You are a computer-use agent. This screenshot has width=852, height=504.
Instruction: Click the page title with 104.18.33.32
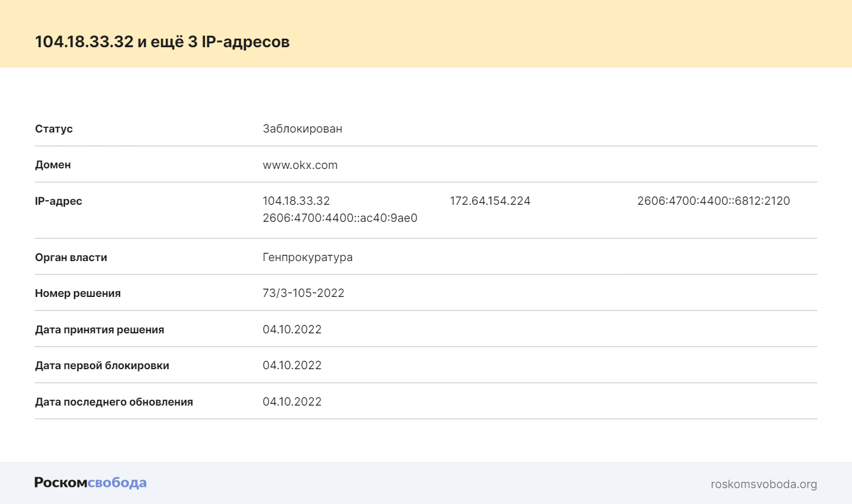tap(162, 42)
